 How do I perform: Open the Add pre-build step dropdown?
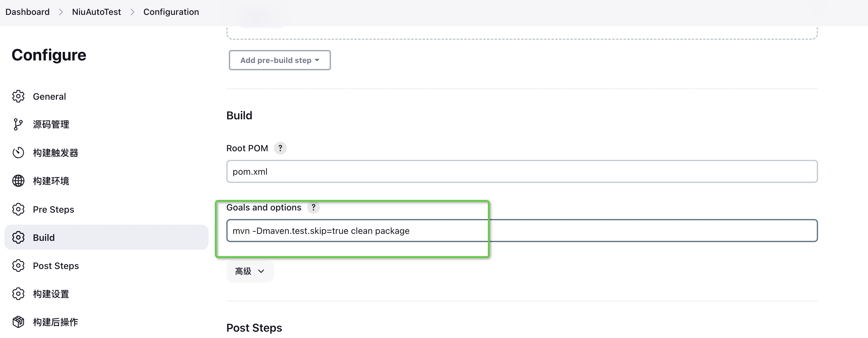coord(279,60)
